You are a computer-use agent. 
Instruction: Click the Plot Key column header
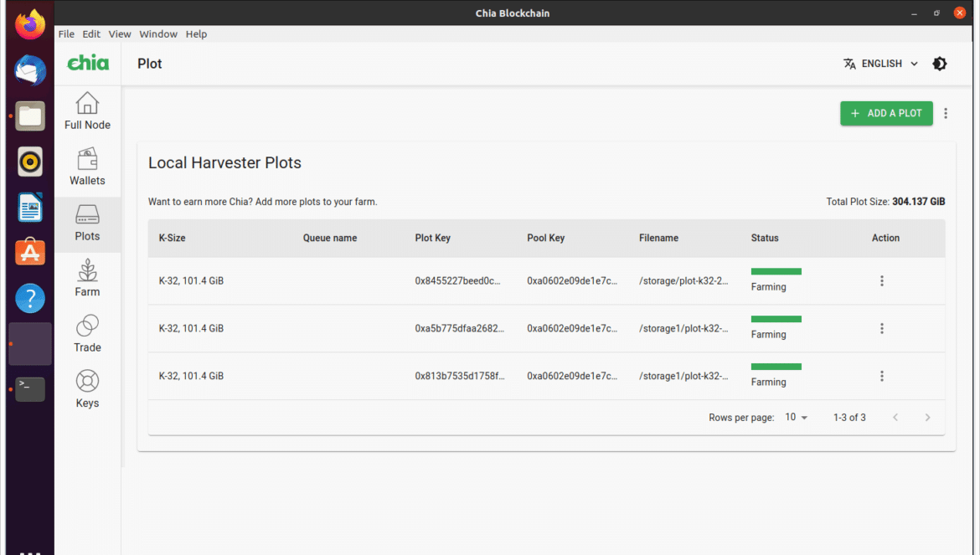coord(432,238)
